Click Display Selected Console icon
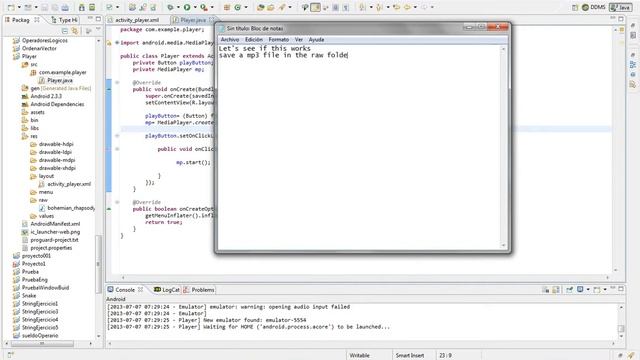The image size is (640, 360). (580, 289)
